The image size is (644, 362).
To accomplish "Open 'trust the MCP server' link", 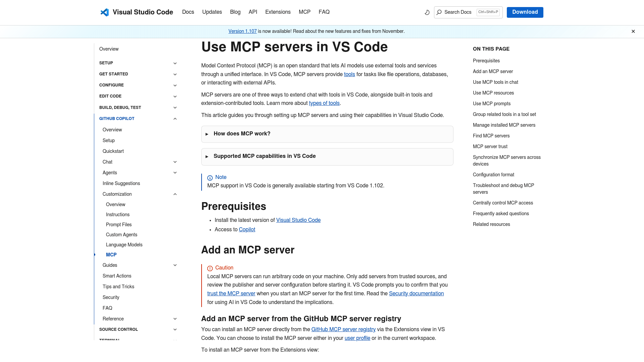I will tap(231, 294).
